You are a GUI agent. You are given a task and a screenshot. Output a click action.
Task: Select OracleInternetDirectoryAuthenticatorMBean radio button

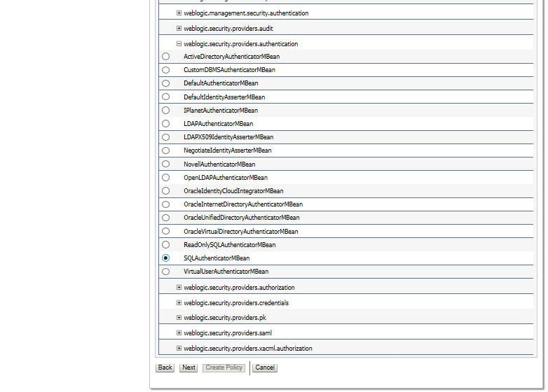tap(165, 204)
